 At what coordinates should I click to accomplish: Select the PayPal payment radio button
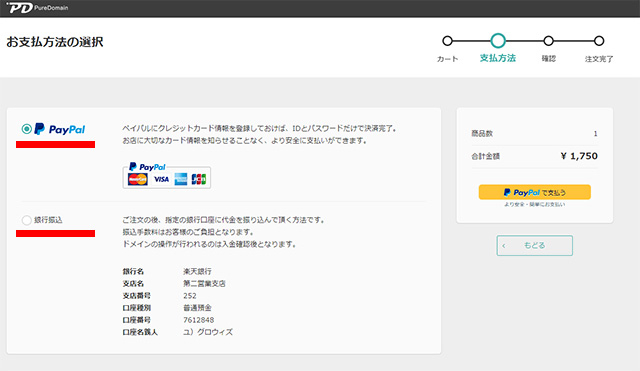click(27, 129)
